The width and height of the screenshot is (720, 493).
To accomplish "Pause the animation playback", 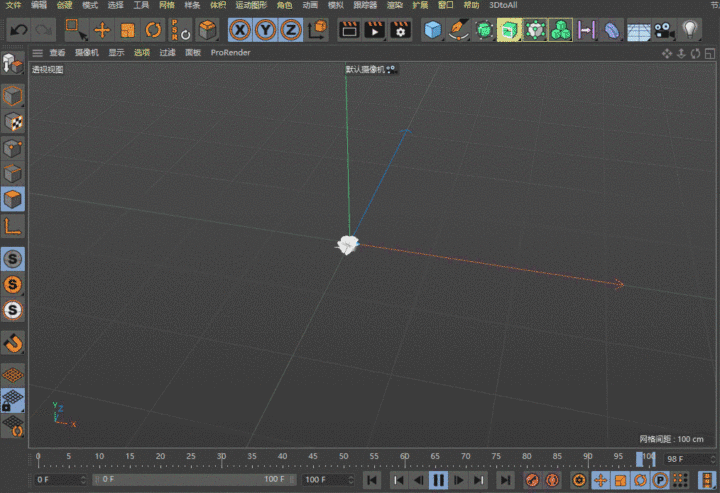I will (x=439, y=480).
